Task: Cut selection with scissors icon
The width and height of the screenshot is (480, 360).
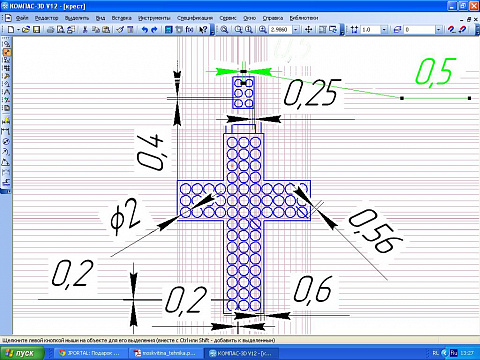Action: (x=85, y=30)
